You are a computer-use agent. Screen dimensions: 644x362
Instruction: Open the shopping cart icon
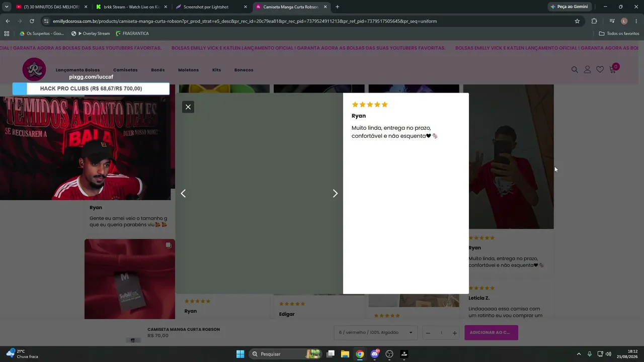tap(613, 69)
